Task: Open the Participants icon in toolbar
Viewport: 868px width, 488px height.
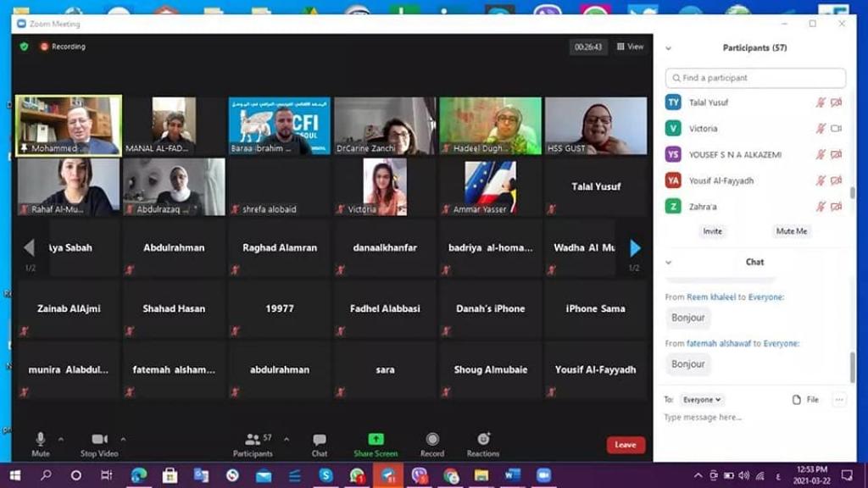Action: [x=253, y=440]
